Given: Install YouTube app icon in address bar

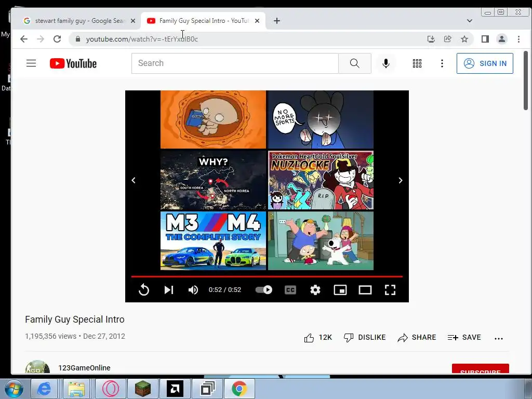Looking at the screenshot, I should (431, 39).
